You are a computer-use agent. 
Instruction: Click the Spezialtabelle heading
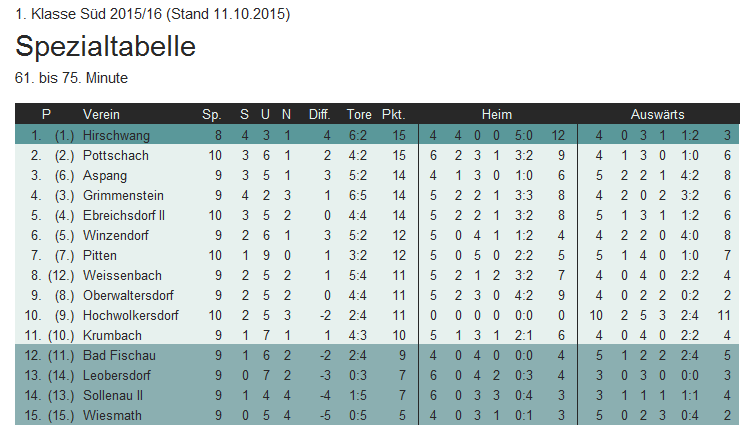click(105, 46)
